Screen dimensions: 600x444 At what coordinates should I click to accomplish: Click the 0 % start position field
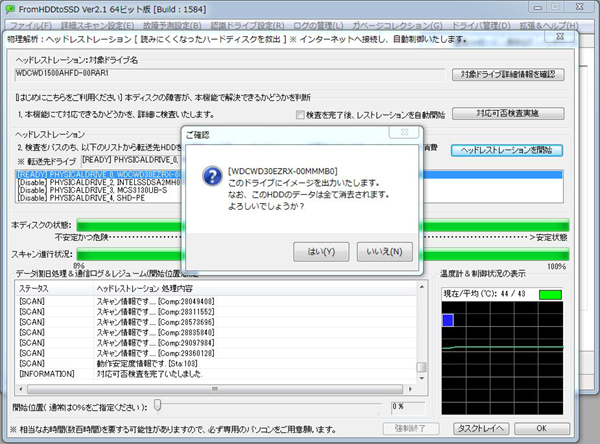(408, 408)
